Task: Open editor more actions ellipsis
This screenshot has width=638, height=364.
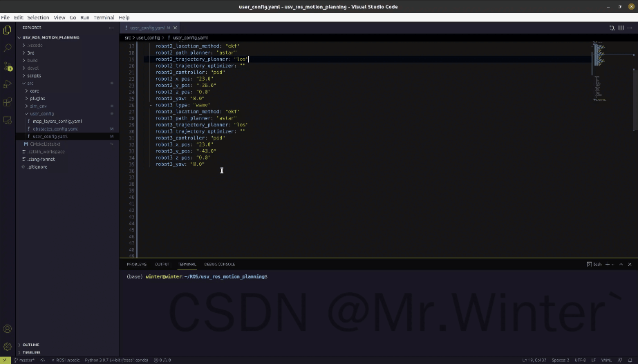Action: click(x=630, y=28)
